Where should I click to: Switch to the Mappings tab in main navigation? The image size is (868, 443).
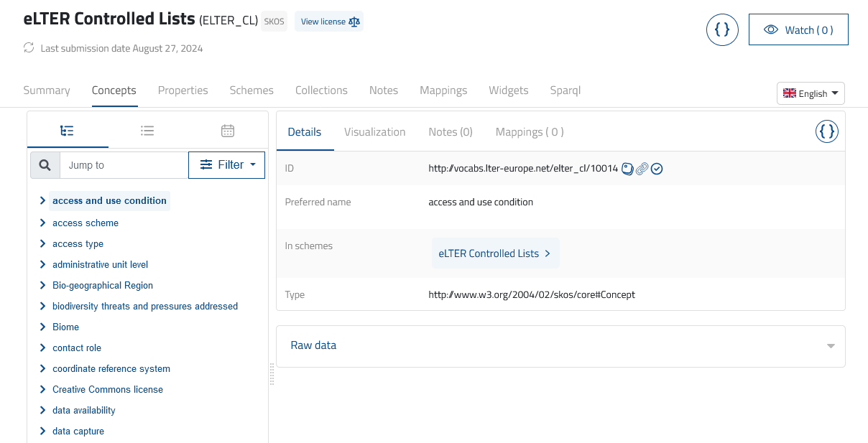pyautogui.click(x=443, y=90)
